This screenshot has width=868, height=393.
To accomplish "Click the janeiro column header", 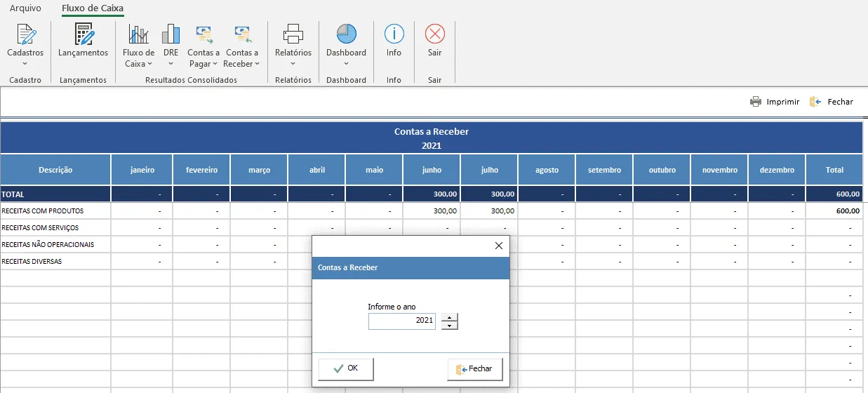I will [x=142, y=170].
